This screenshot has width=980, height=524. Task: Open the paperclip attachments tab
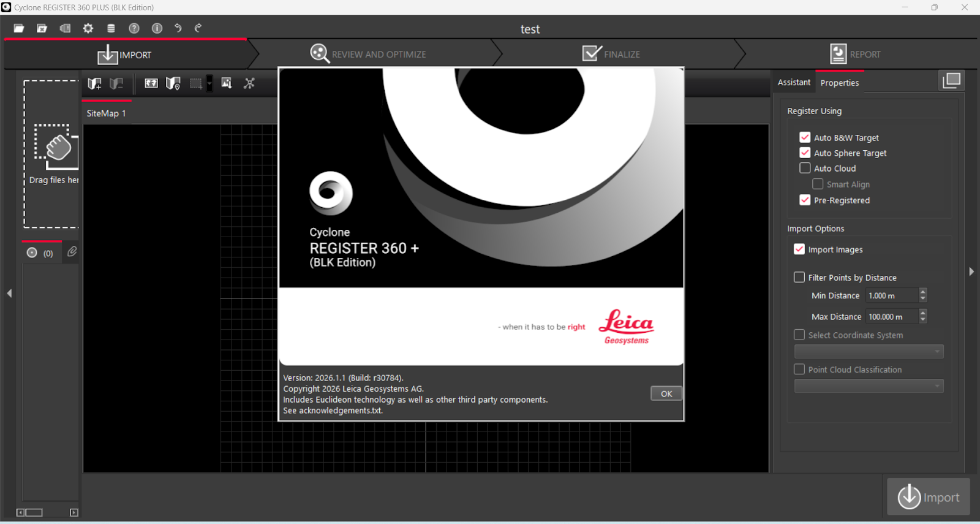coord(72,252)
